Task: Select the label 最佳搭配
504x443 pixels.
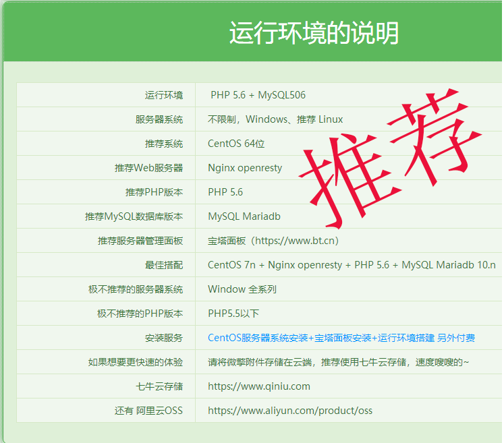Action: (163, 265)
